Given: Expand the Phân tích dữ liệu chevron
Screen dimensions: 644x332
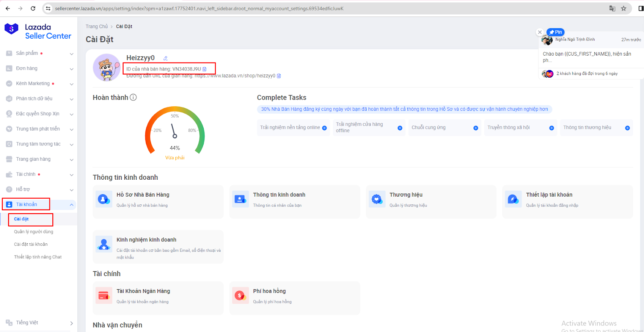Looking at the screenshot, I should (x=72, y=99).
